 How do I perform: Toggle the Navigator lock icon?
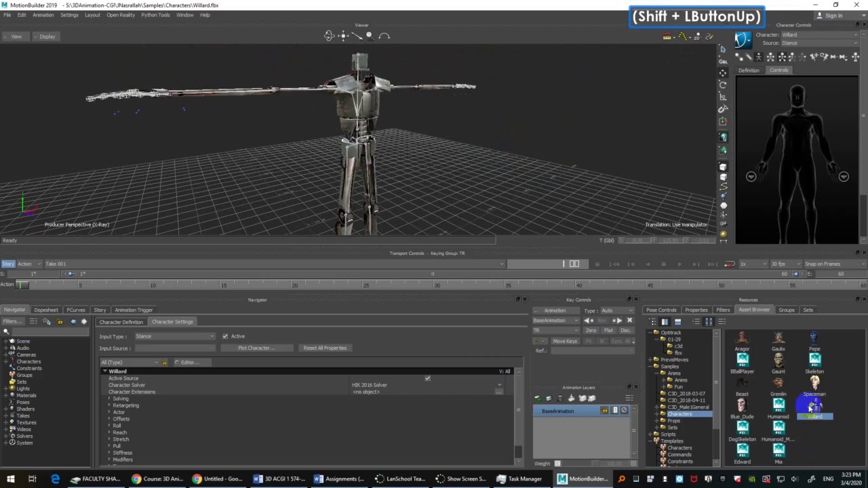coord(60,321)
